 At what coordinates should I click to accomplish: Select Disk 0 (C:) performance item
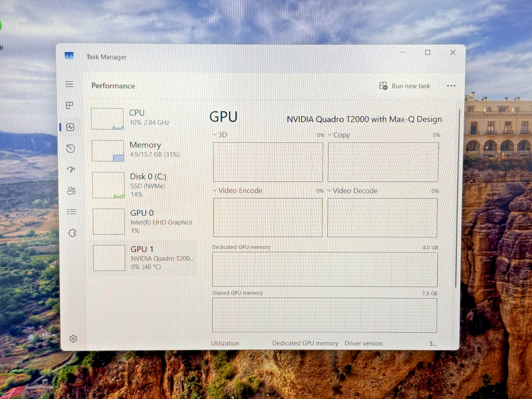point(143,185)
